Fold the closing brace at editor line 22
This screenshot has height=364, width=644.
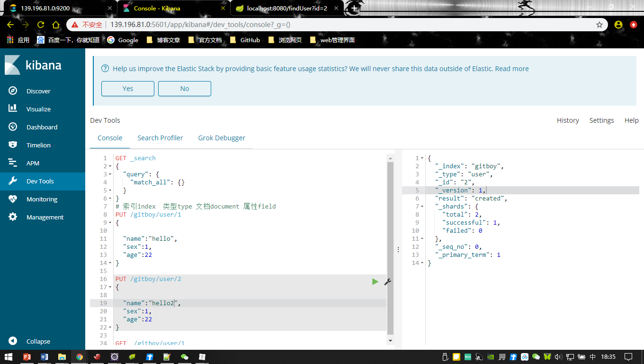tap(110, 328)
